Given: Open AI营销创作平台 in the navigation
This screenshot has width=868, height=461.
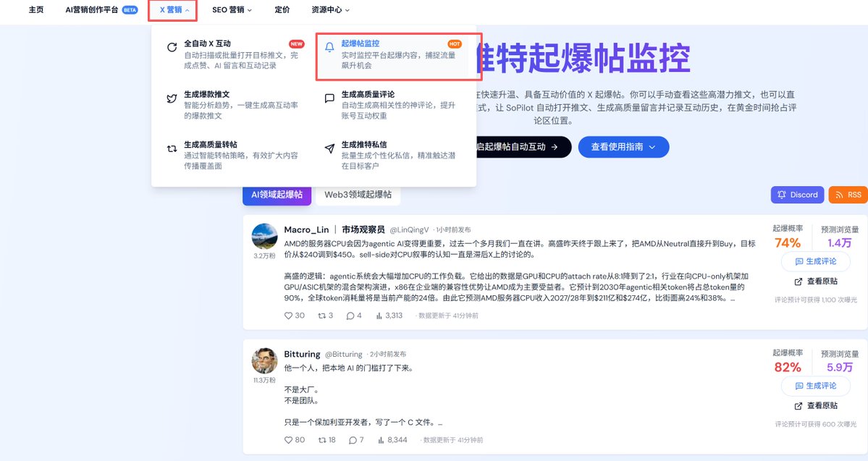Looking at the screenshot, I should [101, 10].
